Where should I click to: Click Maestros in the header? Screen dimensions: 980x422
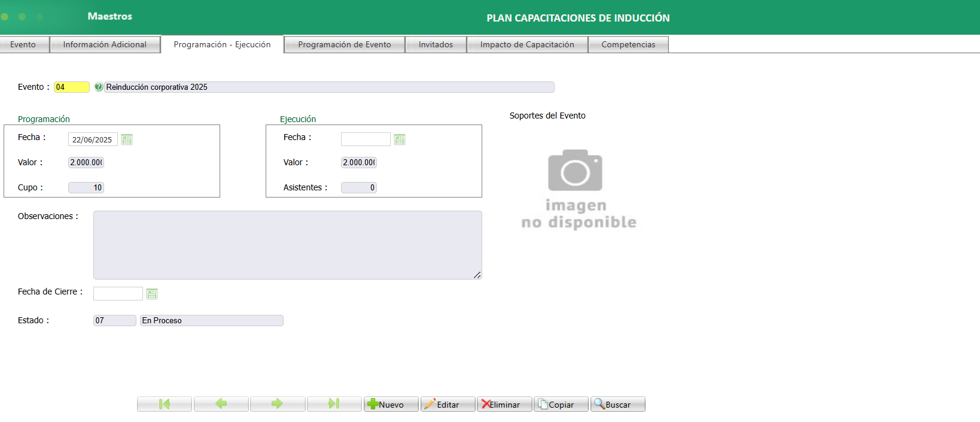[110, 16]
